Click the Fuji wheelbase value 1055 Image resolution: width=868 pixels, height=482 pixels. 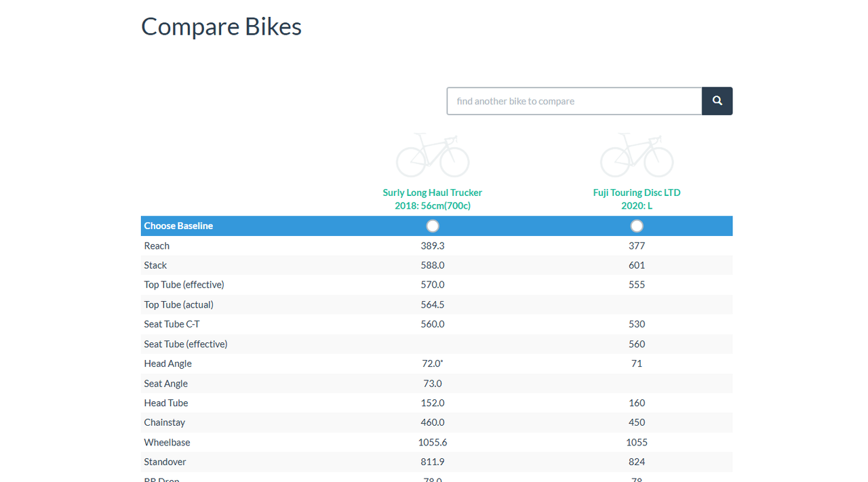pos(637,442)
